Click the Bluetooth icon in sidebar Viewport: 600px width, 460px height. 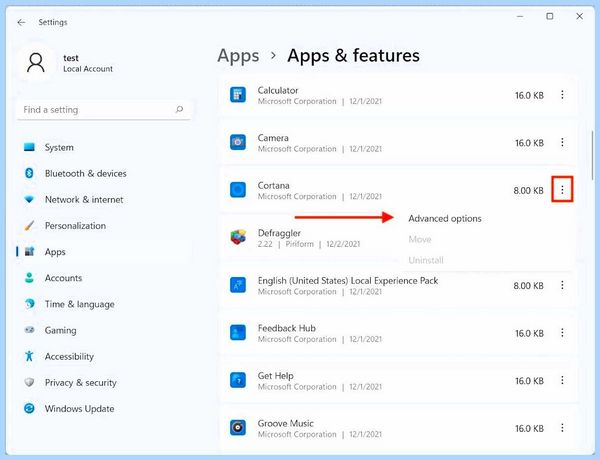point(29,173)
